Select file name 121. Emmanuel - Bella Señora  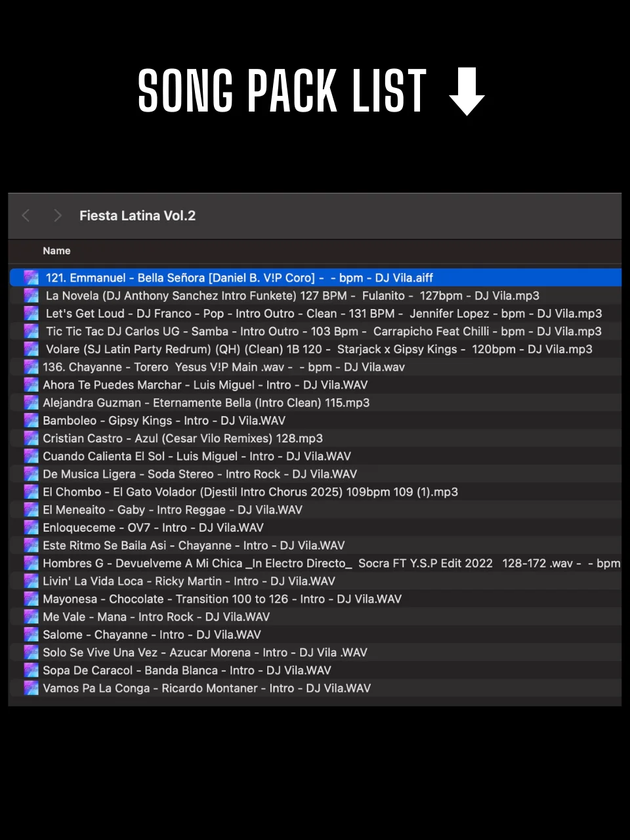(239, 278)
